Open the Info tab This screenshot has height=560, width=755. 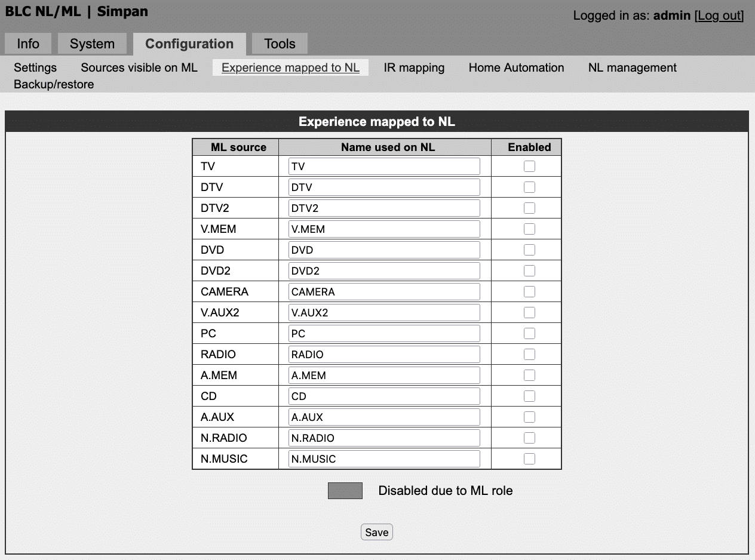click(28, 44)
